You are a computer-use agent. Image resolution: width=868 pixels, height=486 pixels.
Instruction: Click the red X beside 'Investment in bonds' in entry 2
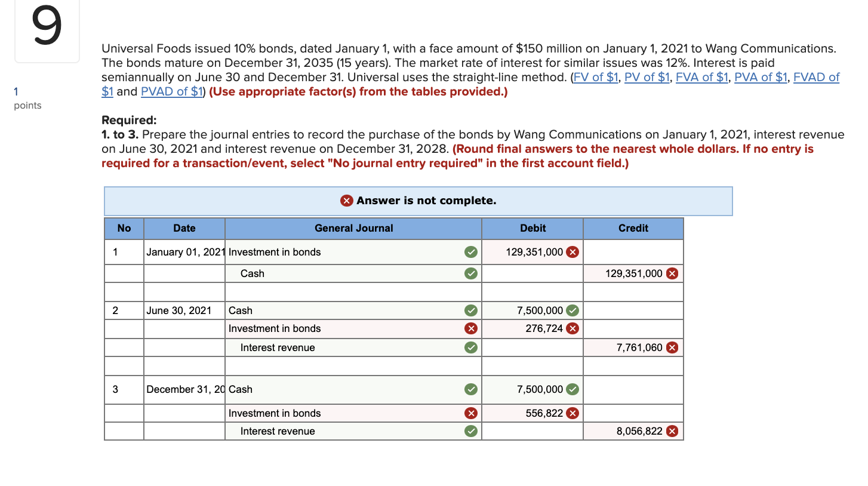[471, 328]
